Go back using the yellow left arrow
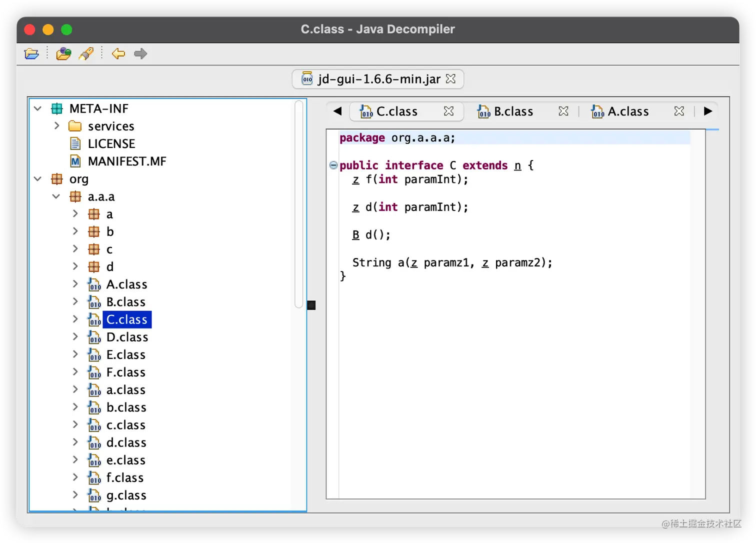The height and width of the screenshot is (543, 756). 118,53
